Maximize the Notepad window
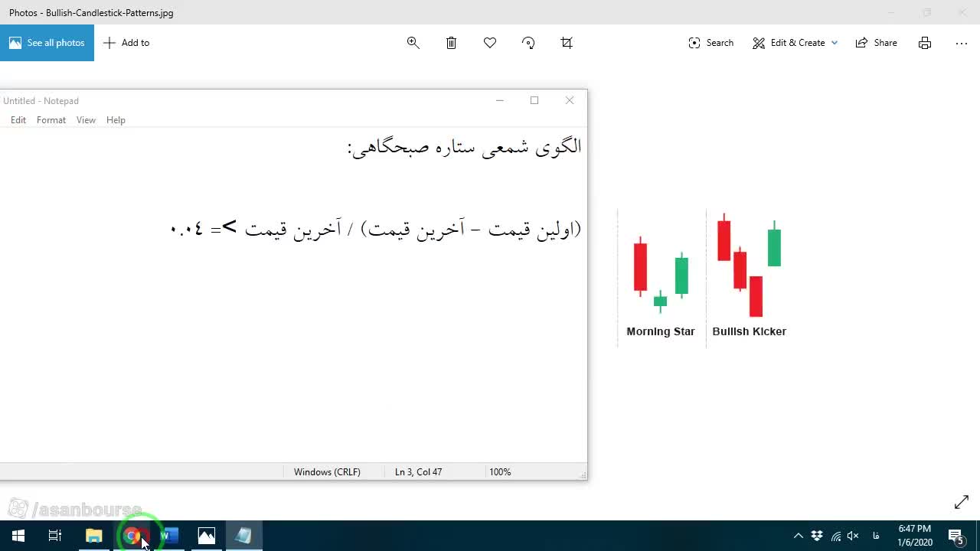980x551 pixels. click(x=534, y=100)
